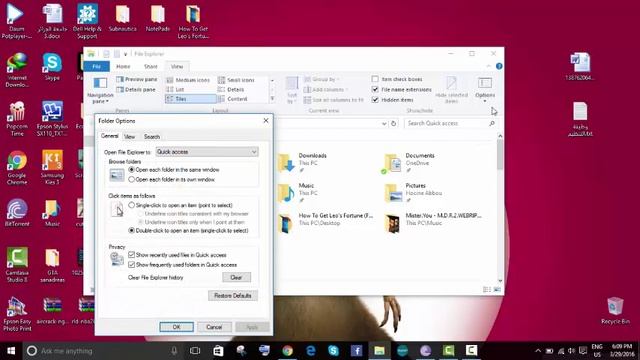The height and width of the screenshot is (360, 640).
Task: Open the File ribbon tab
Action: tap(96, 66)
